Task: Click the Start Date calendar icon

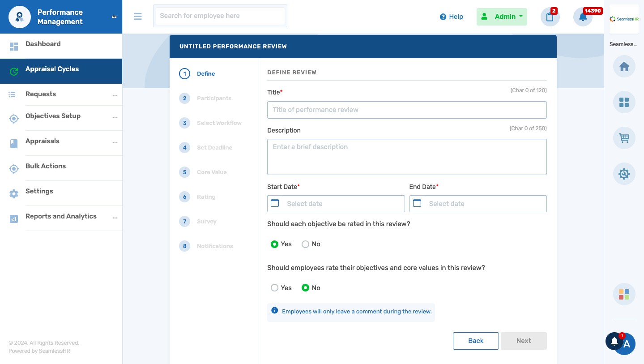Action: (275, 203)
